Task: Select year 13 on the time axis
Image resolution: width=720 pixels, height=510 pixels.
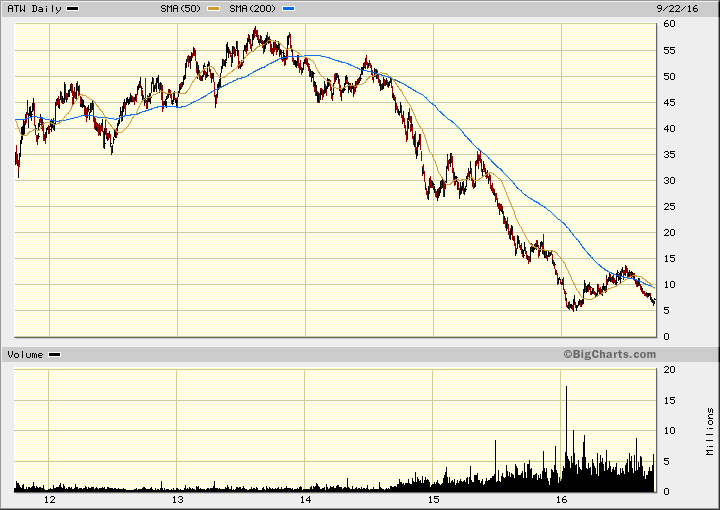Action: [177, 499]
